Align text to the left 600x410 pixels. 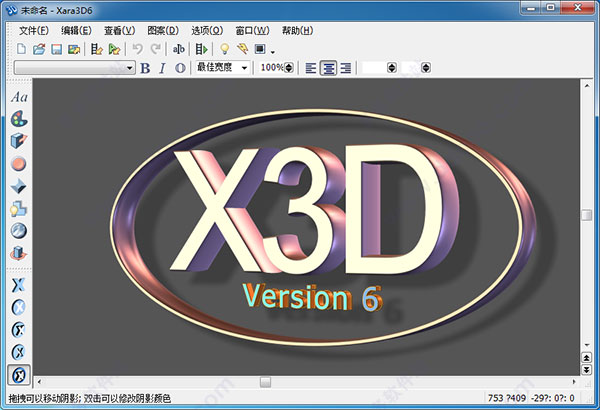pos(311,68)
